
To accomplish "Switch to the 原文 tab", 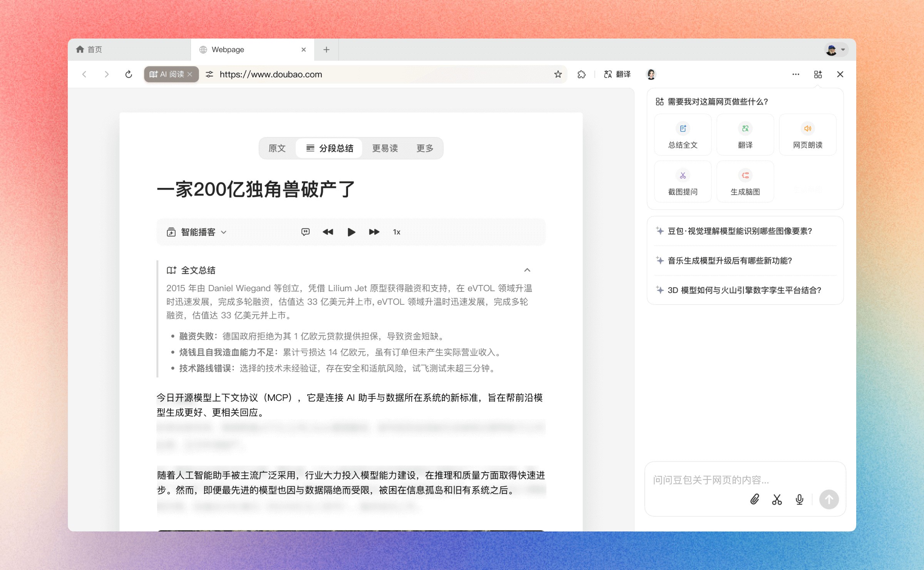I will (x=277, y=148).
